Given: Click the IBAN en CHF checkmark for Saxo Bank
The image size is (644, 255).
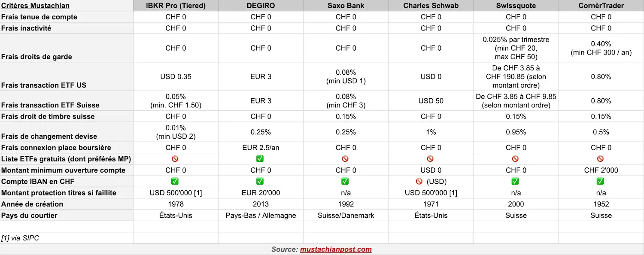Looking at the screenshot, I should click(345, 182).
